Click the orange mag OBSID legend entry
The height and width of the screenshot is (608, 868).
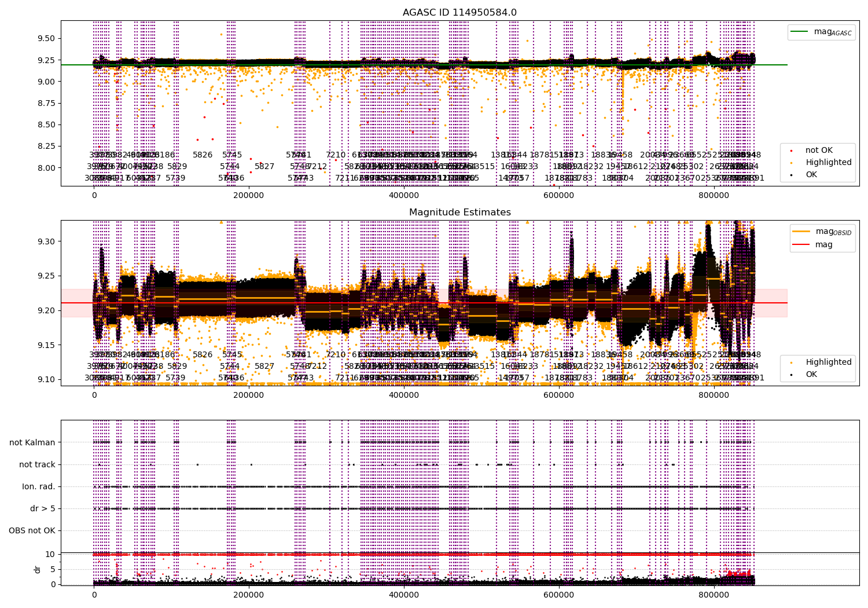pyautogui.click(x=822, y=232)
